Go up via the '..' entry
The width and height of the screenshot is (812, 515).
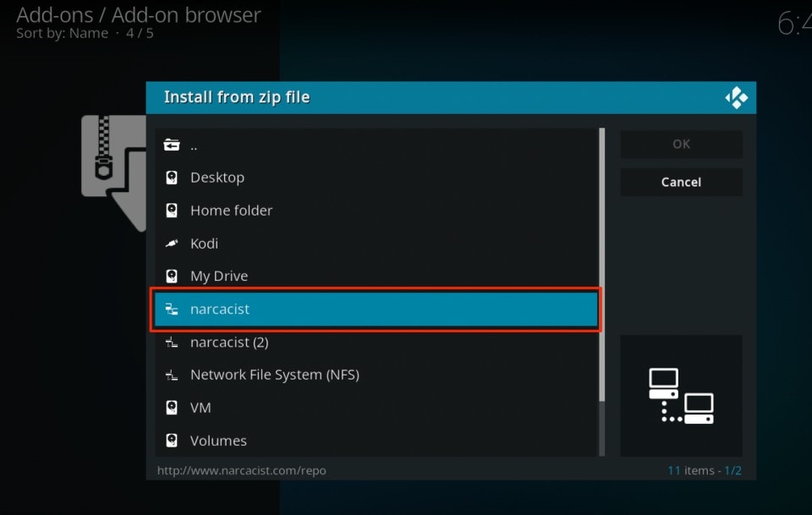[376, 145]
